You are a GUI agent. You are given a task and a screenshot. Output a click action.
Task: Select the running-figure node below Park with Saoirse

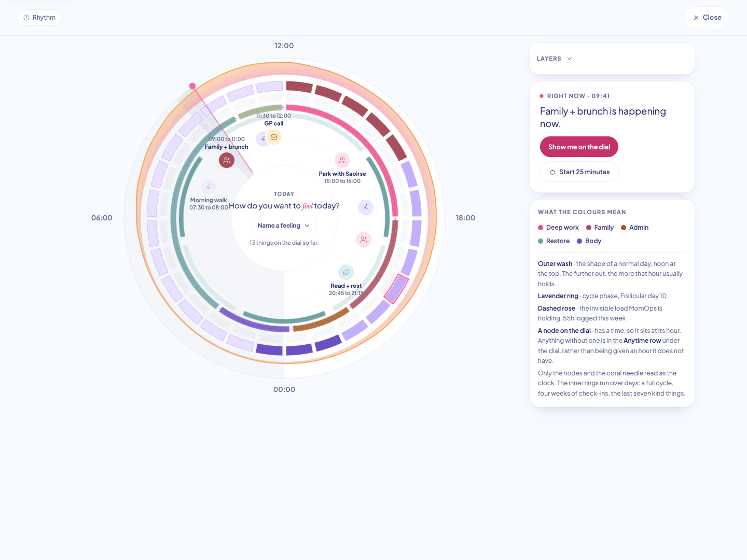pyautogui.click(x=366, y=207)
